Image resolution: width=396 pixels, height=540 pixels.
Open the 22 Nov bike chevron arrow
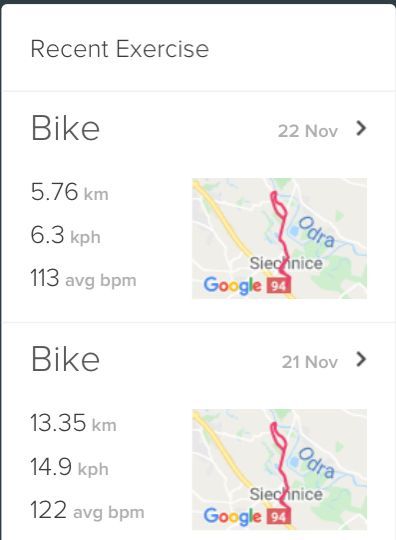tap(360, 128)
